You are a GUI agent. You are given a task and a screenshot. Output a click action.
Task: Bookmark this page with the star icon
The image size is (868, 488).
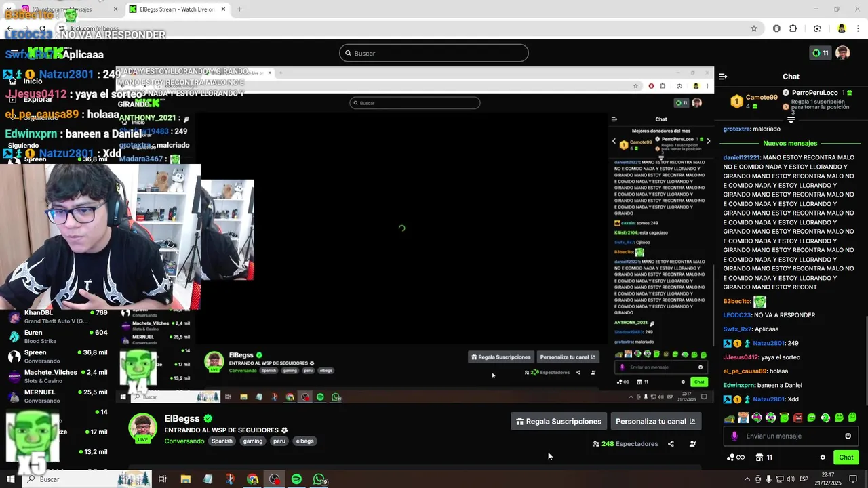[x=753, y=28]
